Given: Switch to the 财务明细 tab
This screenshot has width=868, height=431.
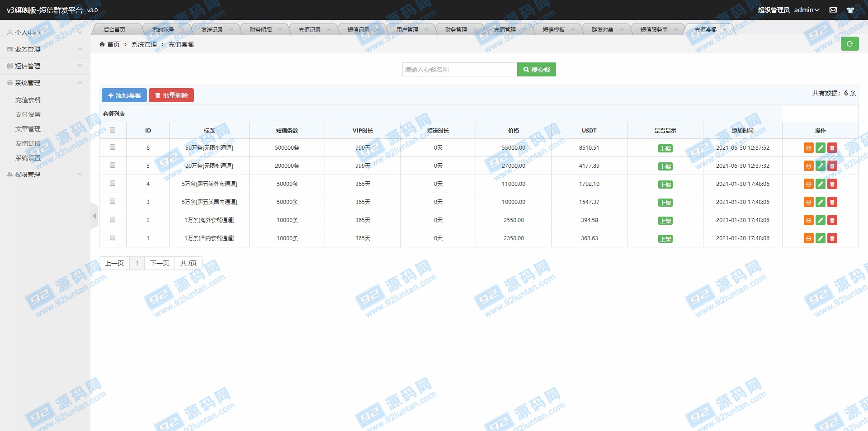Looking at the screenshot, I should (261, 30).
